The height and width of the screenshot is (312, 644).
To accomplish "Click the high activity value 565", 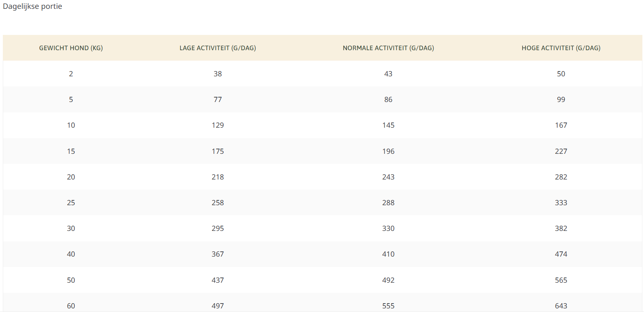I will tap(561, 280).
